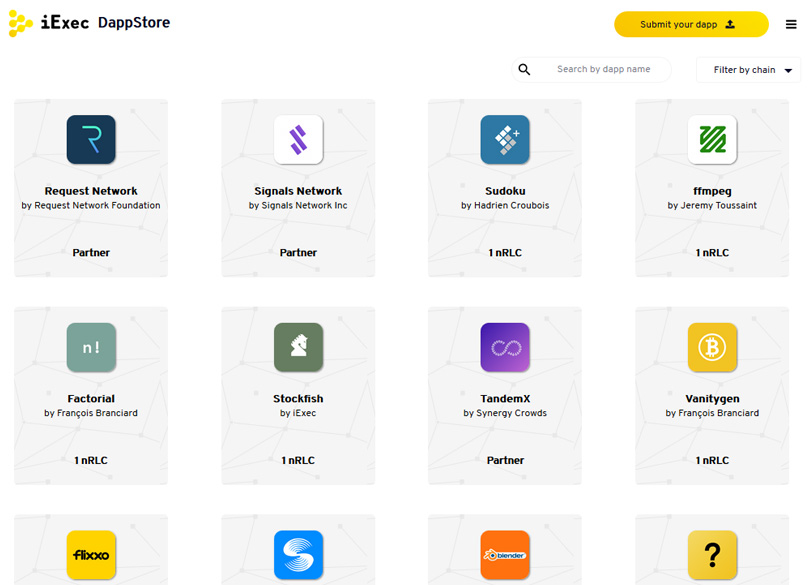Click the flixxo dapp icon

[91, 555]
